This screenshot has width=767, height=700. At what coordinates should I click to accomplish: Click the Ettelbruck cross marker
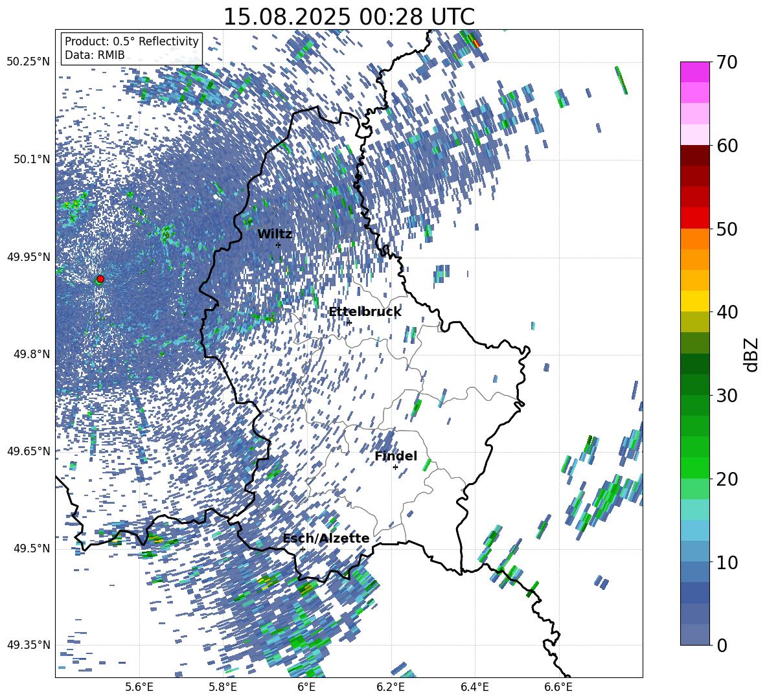click(349, 322)
